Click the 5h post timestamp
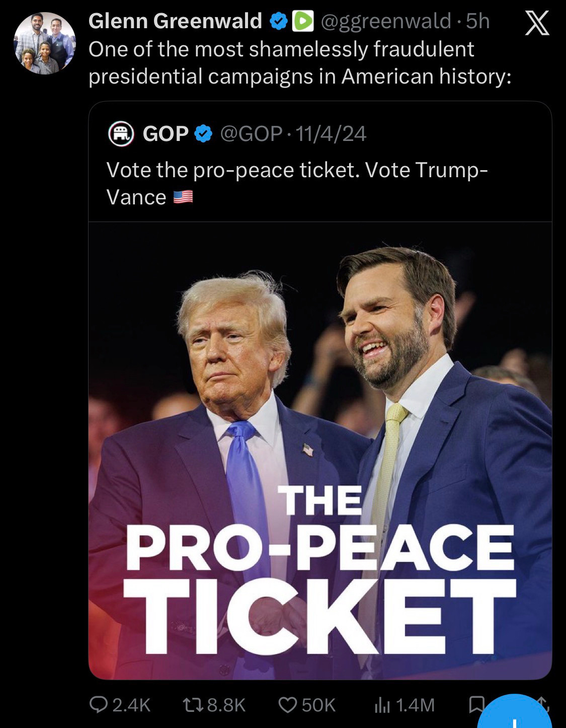The width and height of the screenshot is (566, 728). pos(478,21)
